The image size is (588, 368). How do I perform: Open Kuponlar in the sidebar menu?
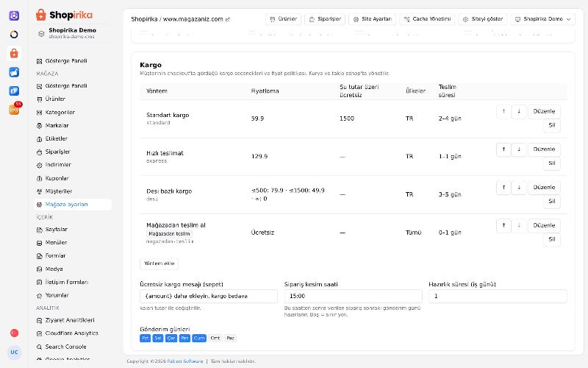tap(57, 178)
